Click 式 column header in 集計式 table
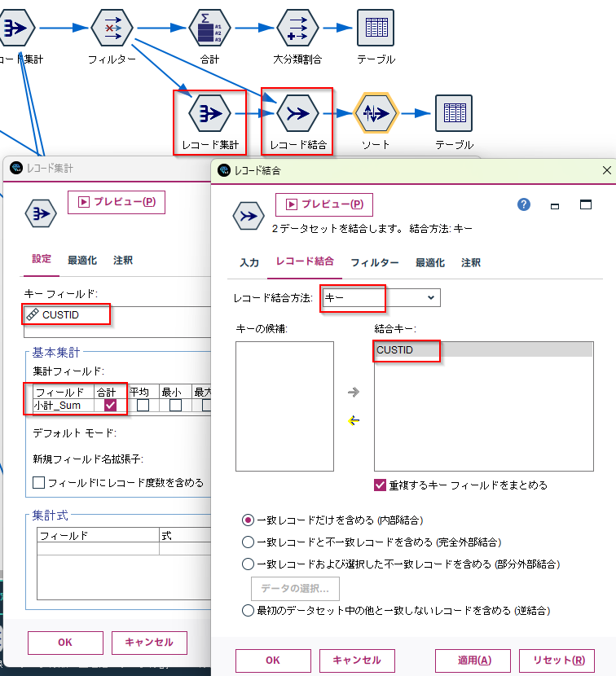 (185, 535)
